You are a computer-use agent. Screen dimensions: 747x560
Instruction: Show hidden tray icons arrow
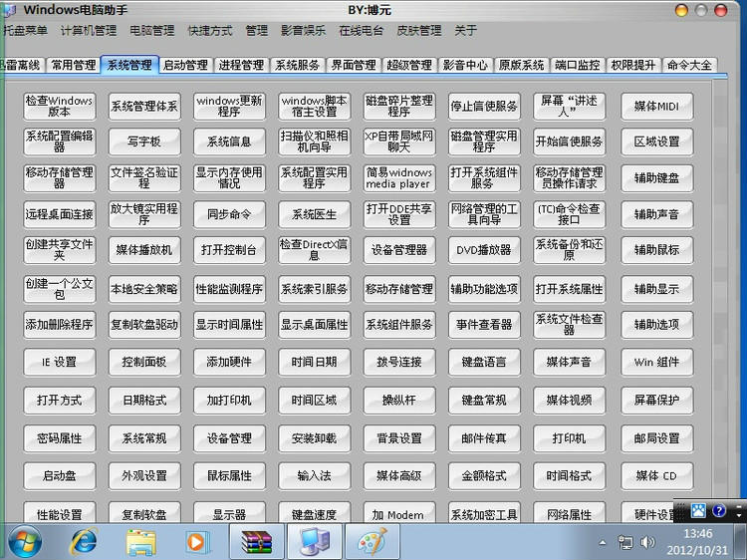tap(603, 542)
